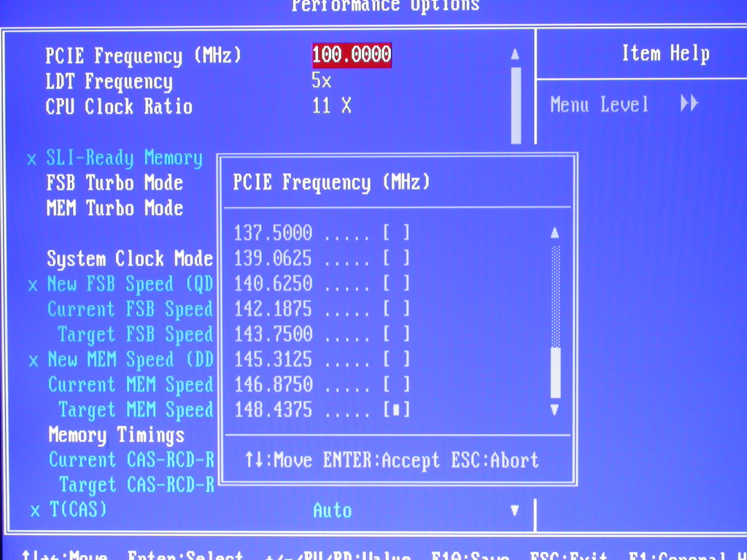Select the LDT Frequency setting
This screenshot has height=560, width=747.
point(109,82)
